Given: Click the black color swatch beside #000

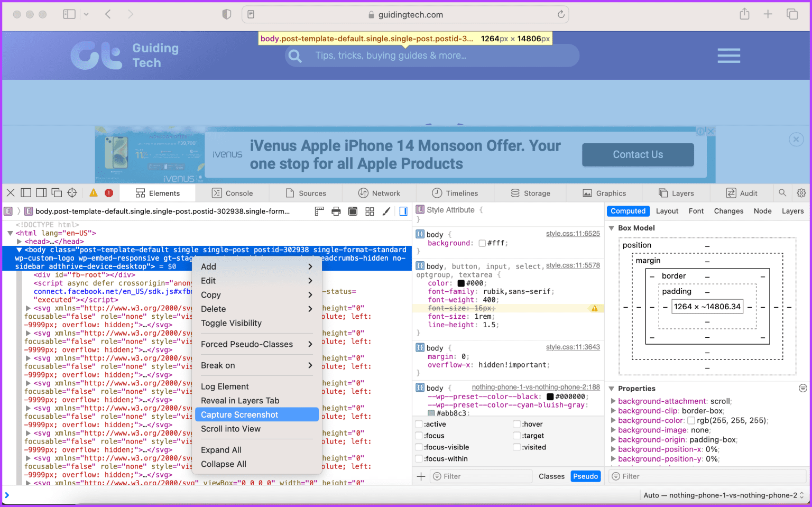Looking at the screenshot, I should pyautogui.click(x=461, y=283).
